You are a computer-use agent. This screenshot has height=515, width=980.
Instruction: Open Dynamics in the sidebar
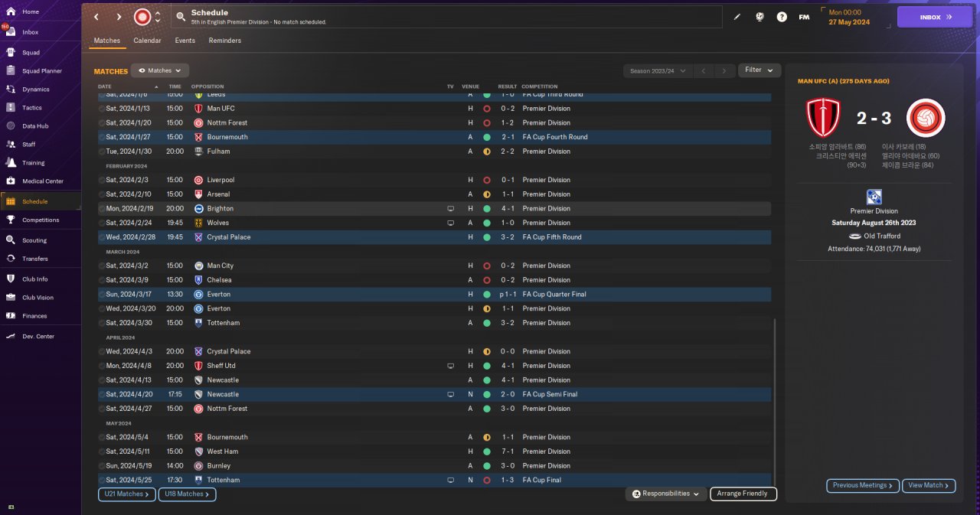click(35, 90)
